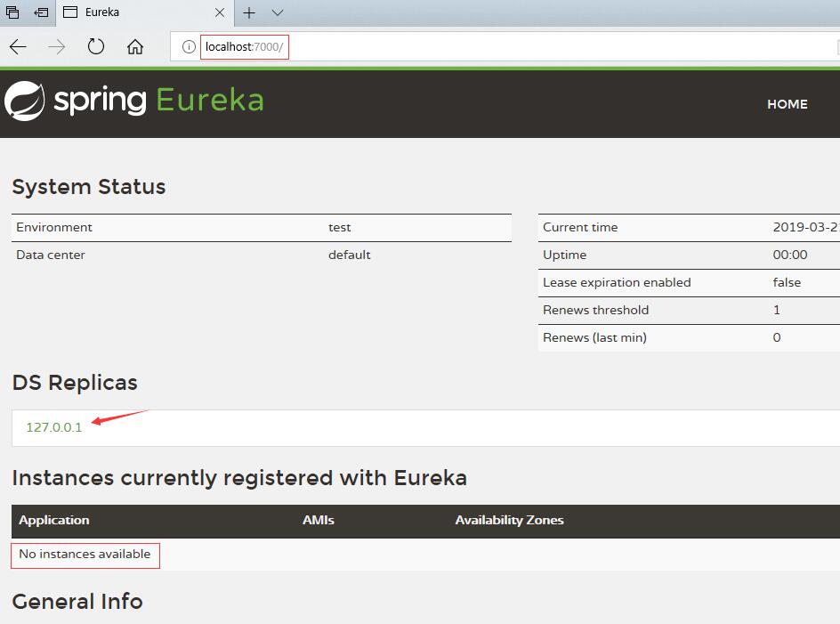Image resolution: width=840 pixels, height=624 pixels.
Task: Click the Application column header
Action: [53, 521]
